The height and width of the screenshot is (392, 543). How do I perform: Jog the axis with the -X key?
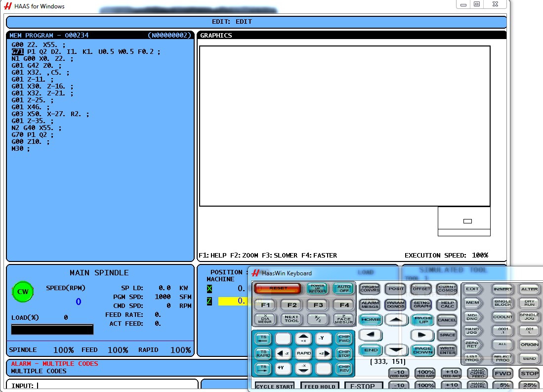pyautogui.click(x=303, y=368)
